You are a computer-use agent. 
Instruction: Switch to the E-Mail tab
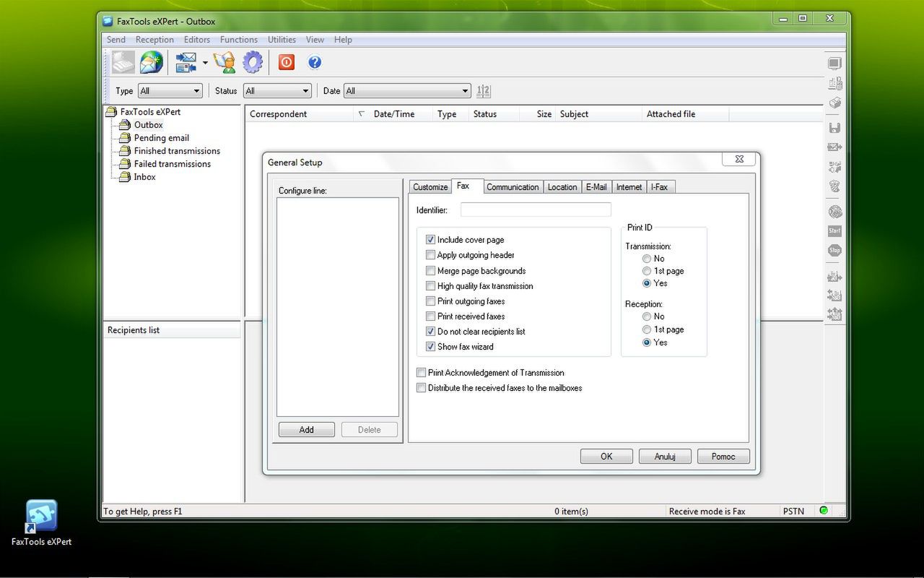(596, 187)
